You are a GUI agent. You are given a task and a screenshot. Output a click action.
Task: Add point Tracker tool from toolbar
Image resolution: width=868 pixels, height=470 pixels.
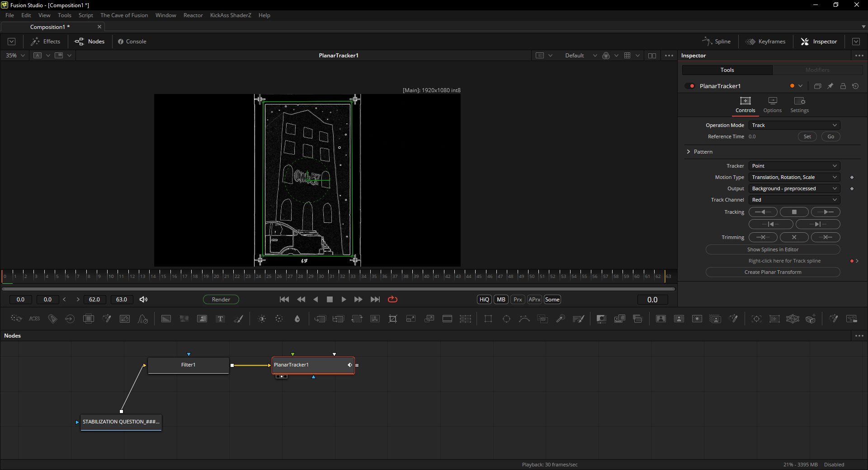756,319
